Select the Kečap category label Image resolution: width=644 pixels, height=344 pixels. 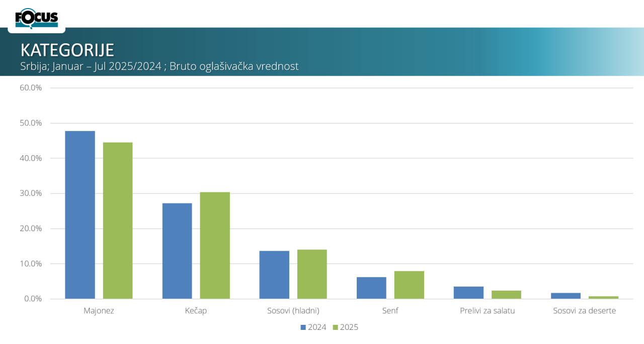click(196, 311)
